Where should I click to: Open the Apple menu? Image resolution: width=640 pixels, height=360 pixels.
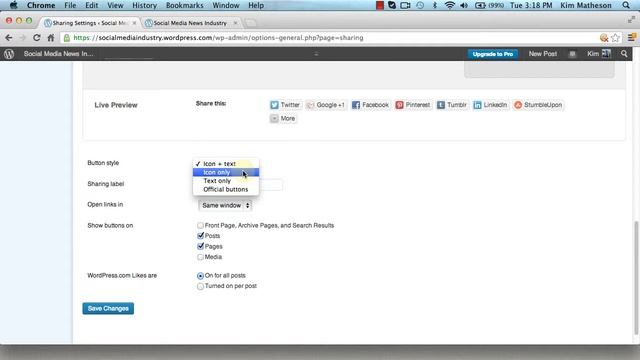pyautogui.click(x=13, y=5)
